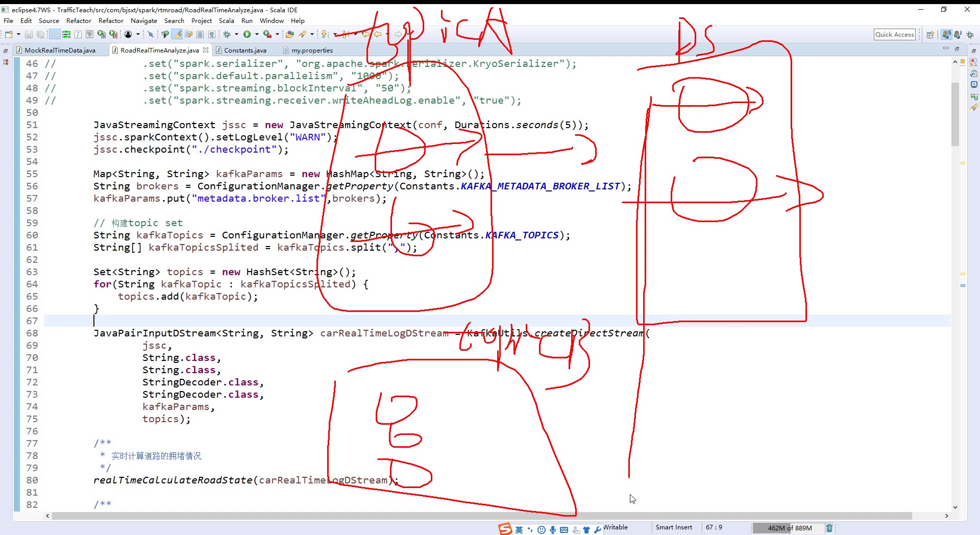Close the RoadRealTimeAnalyze.java tab
The height and width of the screenshot is (535, 980).
pos(206,50)
